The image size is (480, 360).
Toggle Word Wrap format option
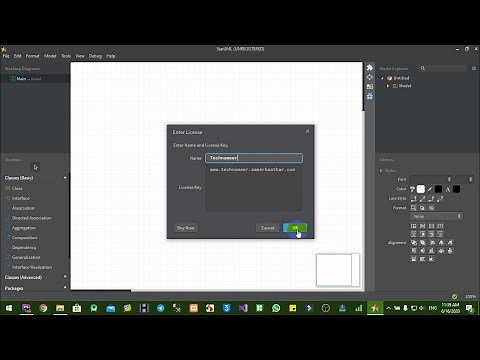click(x=431, y=208)
